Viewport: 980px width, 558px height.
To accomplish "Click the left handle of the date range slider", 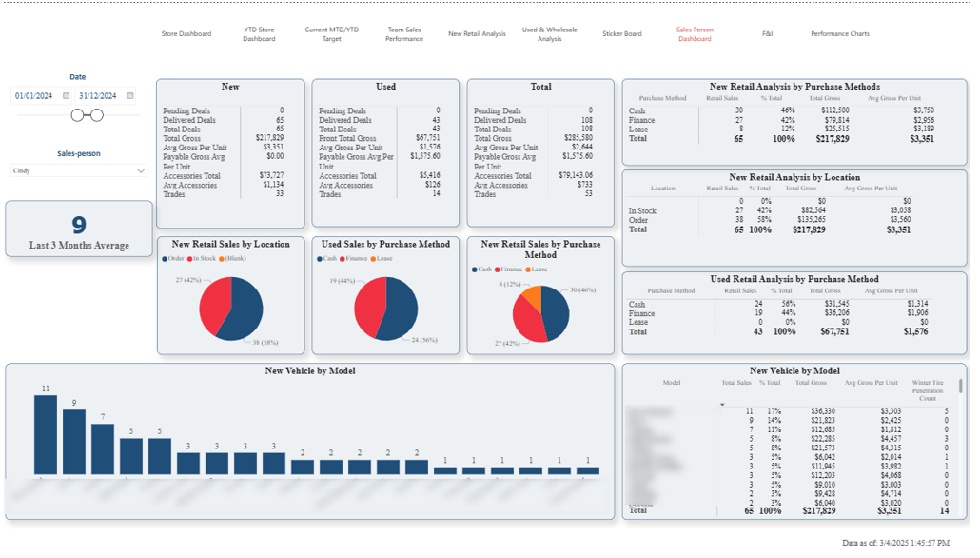I will coord(78,114).
